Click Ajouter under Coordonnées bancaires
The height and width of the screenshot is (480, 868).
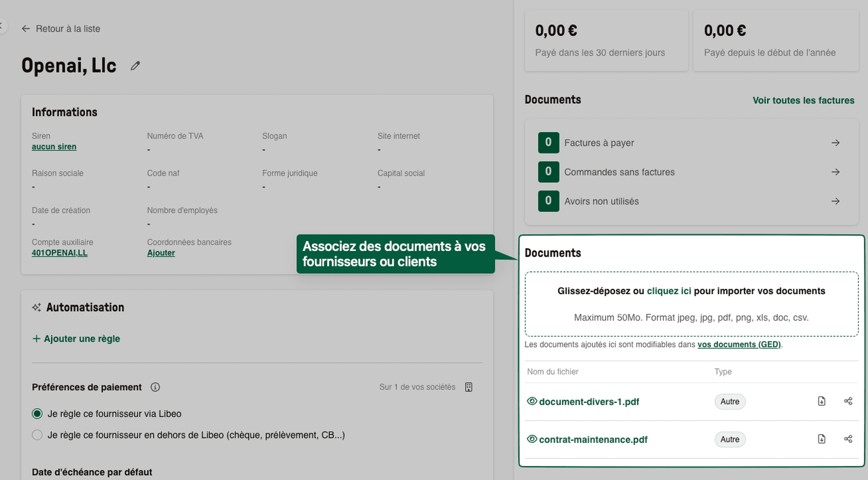[x=160, y=252]
